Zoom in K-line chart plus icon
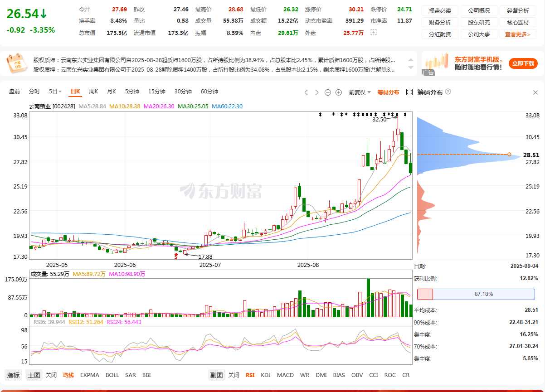Viewport: 545px width, 392px height. (339, 92)
